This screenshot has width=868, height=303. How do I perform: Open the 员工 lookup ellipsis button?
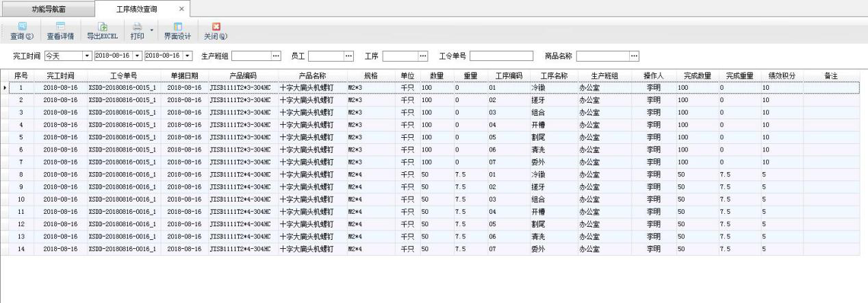point(348,56)
